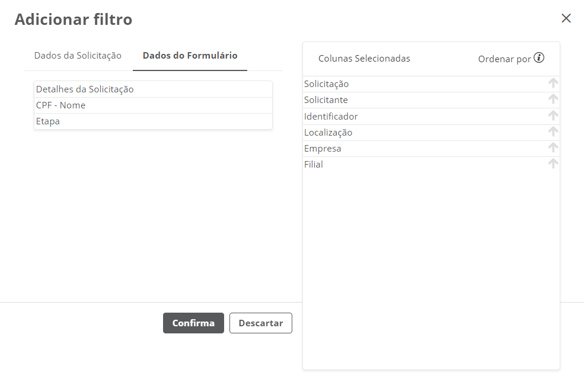Switch to Dados da Solicitação tab

(78, 56)
